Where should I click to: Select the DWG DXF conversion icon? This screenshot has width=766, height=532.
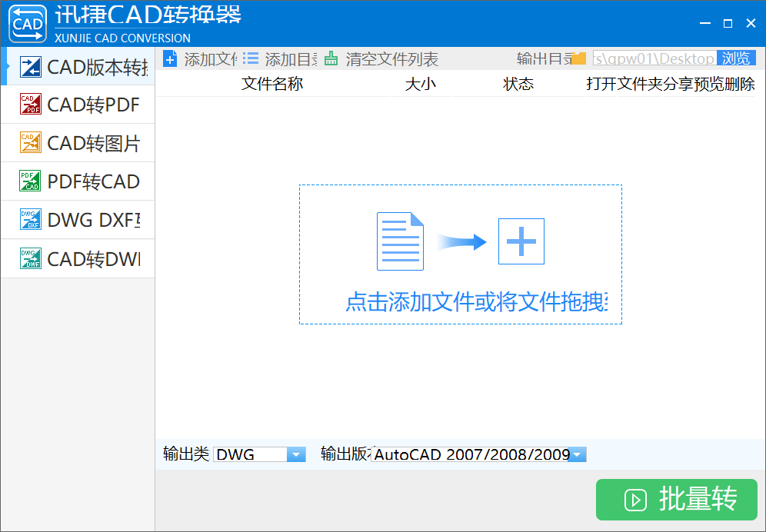[x=30, y=219]
